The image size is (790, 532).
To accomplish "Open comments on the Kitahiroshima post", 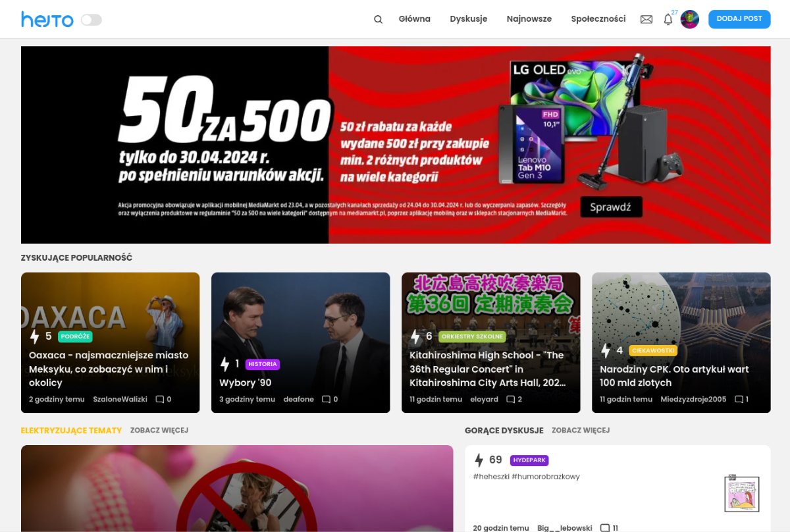I will [514, 399].
